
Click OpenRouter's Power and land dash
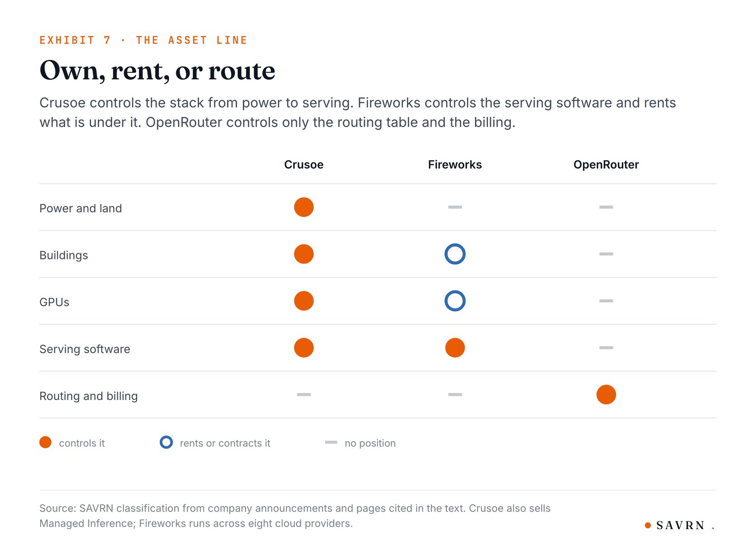tap(606, 207)
